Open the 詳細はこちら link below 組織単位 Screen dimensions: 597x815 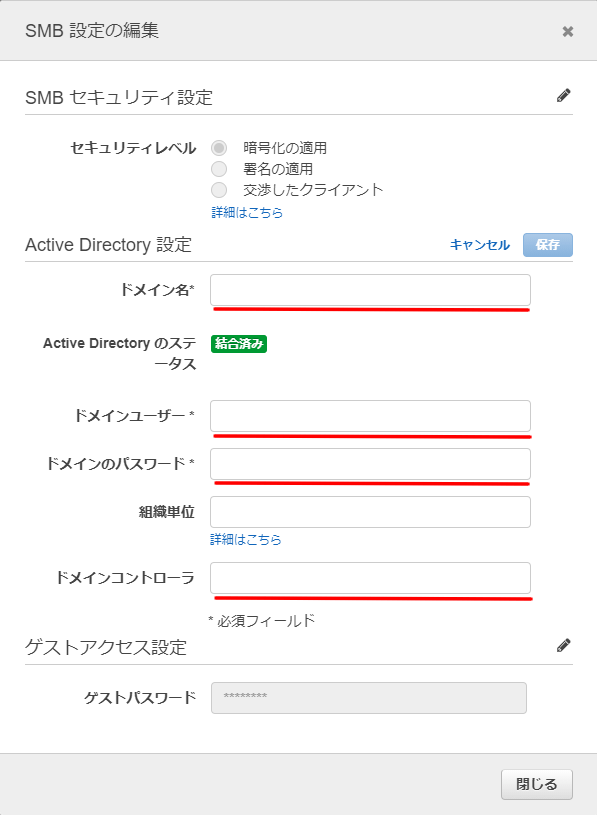click(x=246, y=540)
